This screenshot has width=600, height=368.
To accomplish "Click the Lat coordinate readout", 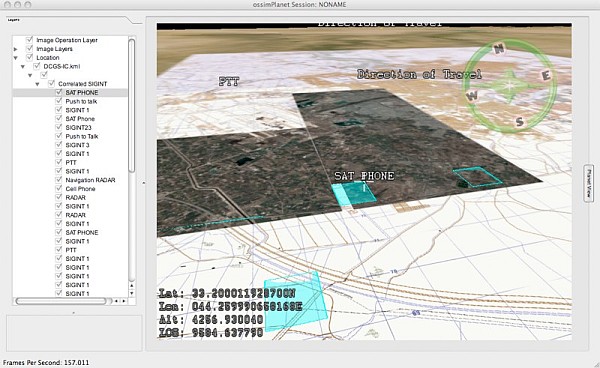I will click(227, 293).
